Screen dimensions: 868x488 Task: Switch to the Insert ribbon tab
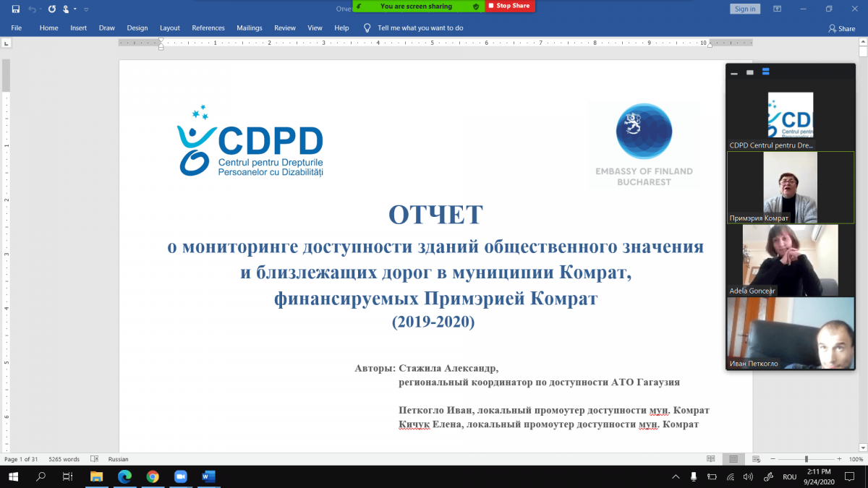tap(78, 28)
